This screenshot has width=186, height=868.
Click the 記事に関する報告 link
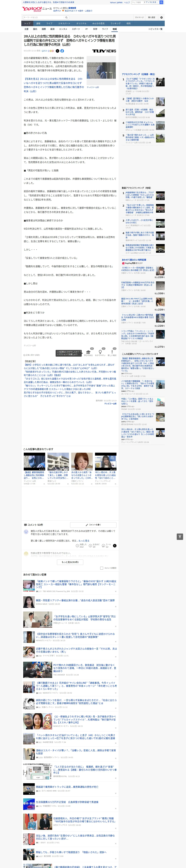(x=32, y=355)
